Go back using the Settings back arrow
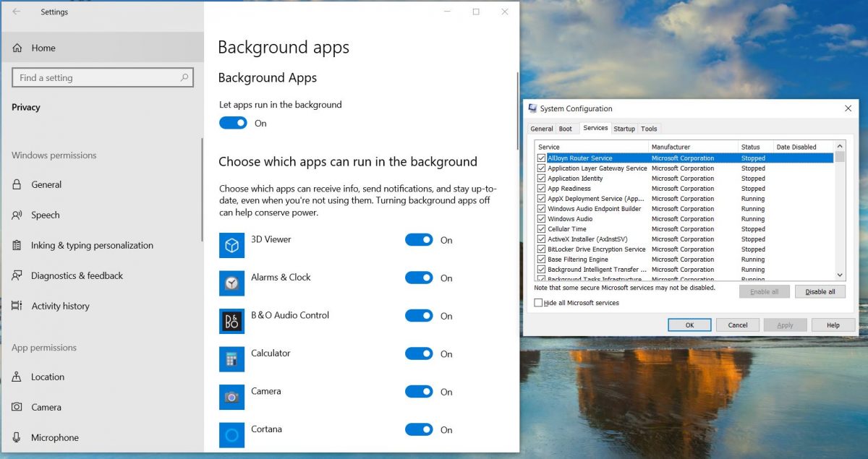 click(x=17, y=12)
